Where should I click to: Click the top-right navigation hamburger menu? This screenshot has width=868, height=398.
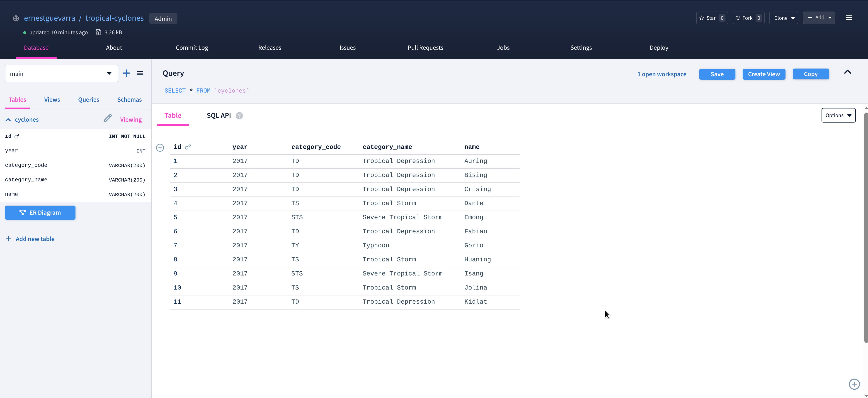click(x=849, y=18)
